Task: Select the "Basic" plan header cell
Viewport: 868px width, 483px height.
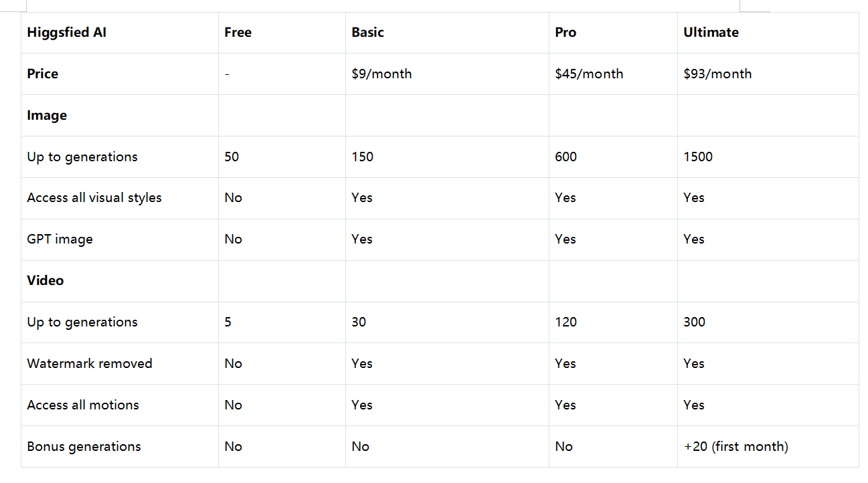Action: (368, 33)
